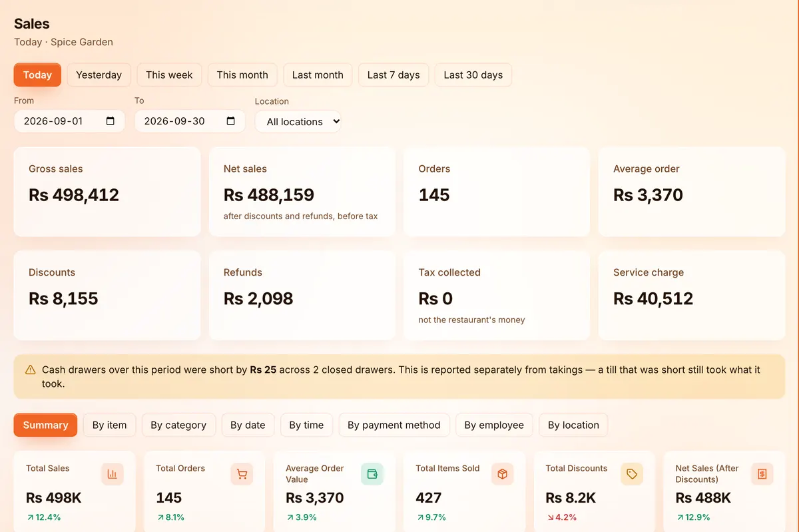Switch to the By payment method tab
The image size is (799, 532).
coord(394,425)
